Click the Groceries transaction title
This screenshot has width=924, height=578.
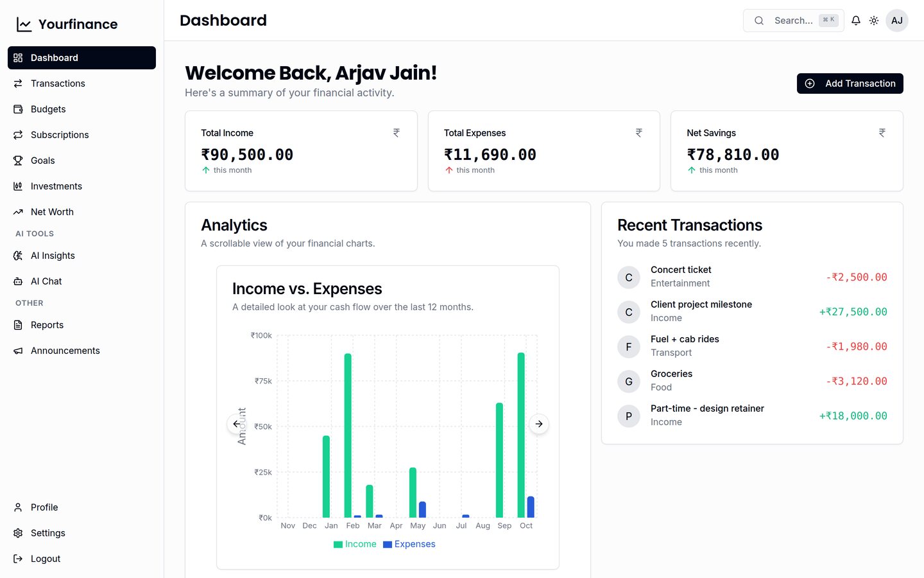671,374
